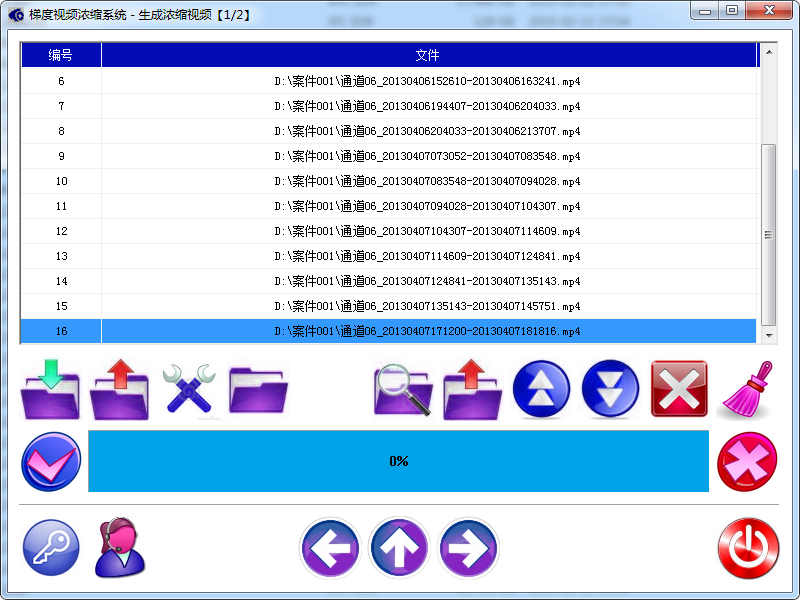Click number cell 6 in 编号 column
The height and width of the screenshot is (600, 800).
(61, 81)
